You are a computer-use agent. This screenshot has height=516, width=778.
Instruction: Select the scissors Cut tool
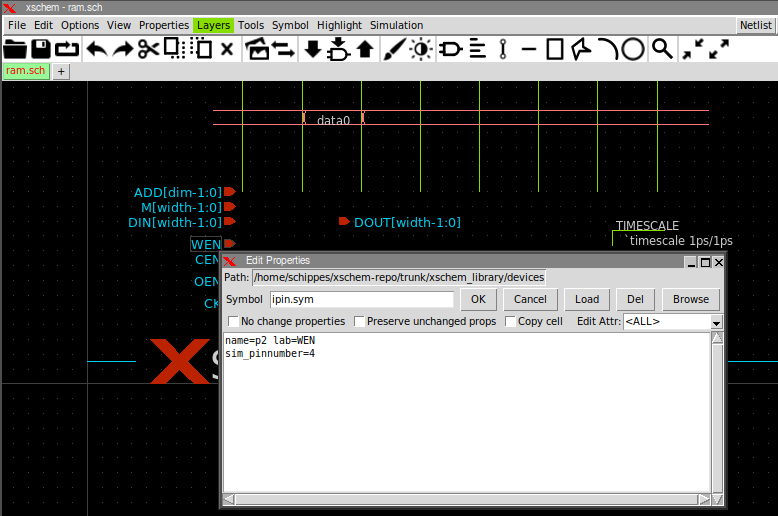[148, 48]
